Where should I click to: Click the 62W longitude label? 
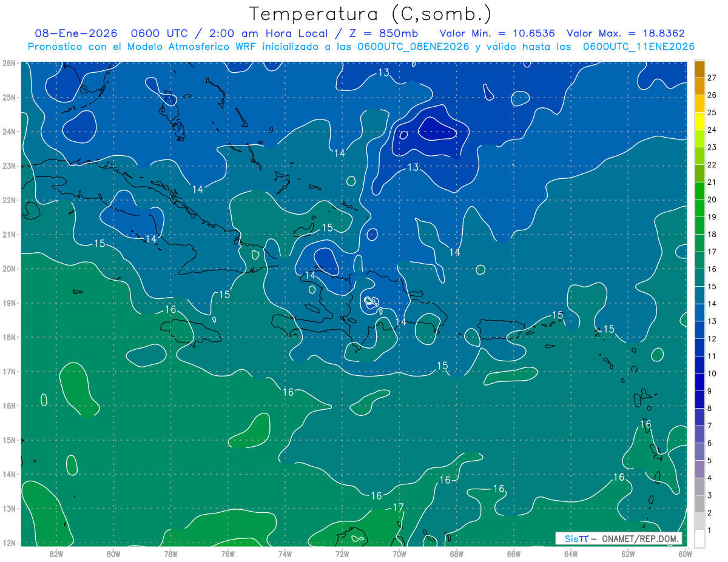(x=629, y=554)
